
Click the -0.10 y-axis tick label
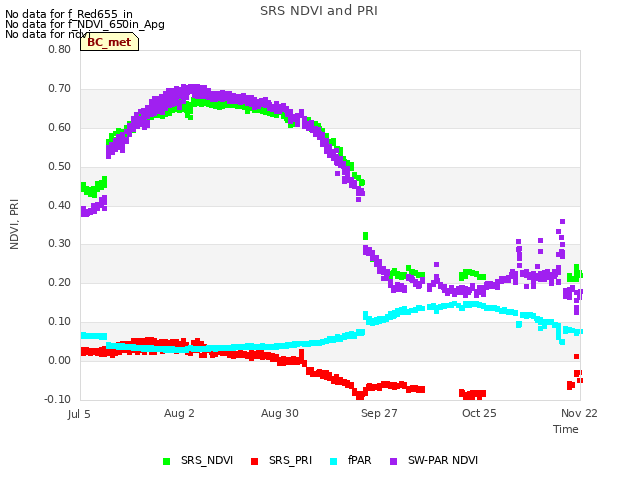(x=57, y=399)
